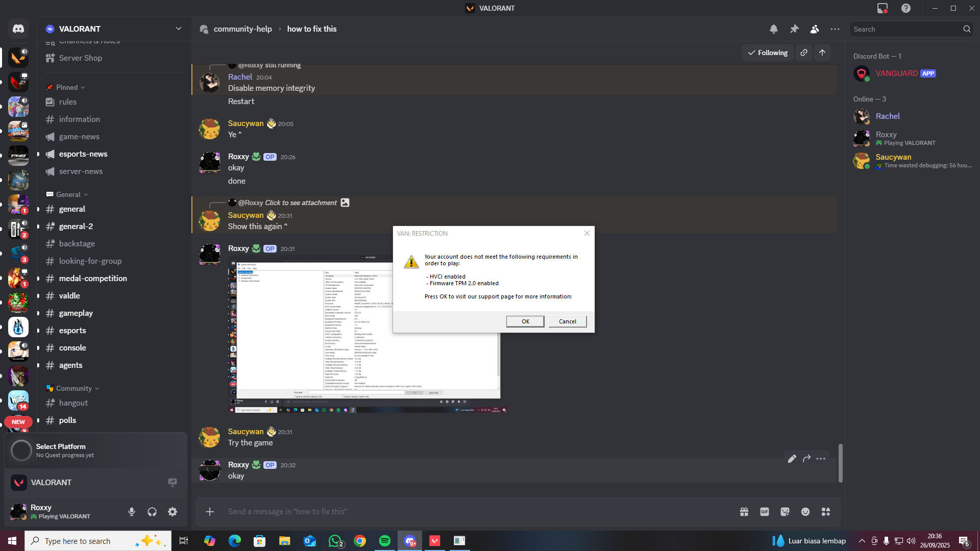Open the looking-for-group channel

click(90, 261)
